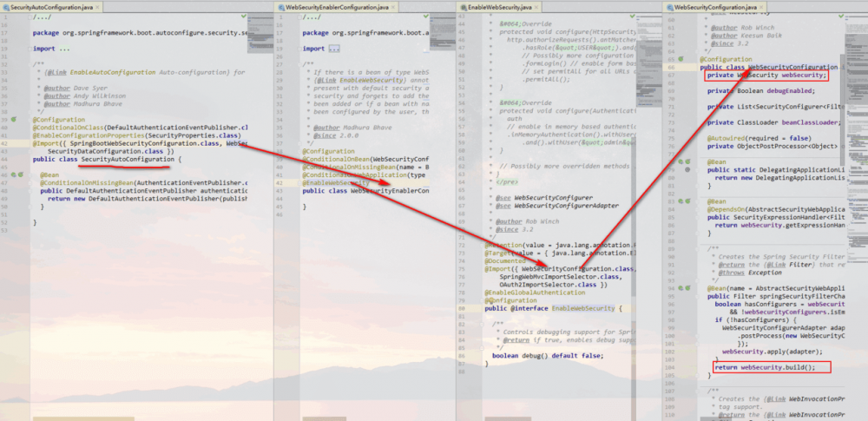Click the horizontal scrollbar below SecurityAutoConfiguration editor
Viewport: 868px width, 421px height.
click(83, 418)
